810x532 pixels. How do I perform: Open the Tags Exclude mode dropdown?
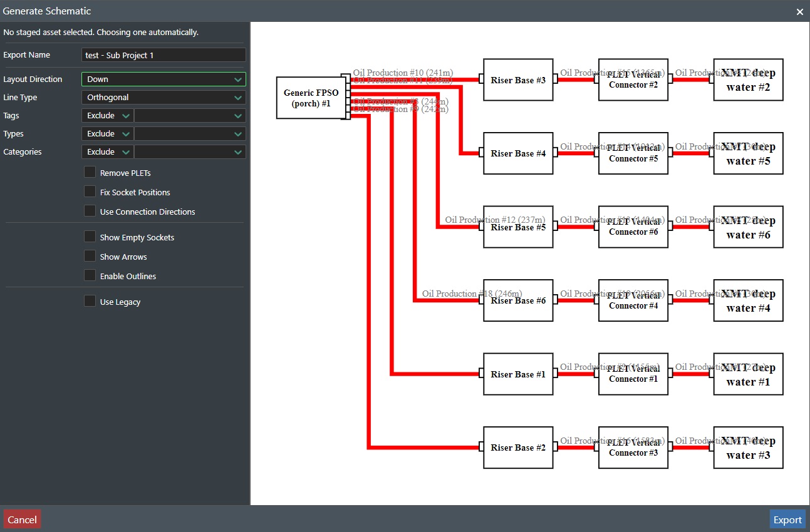[107, 116]
